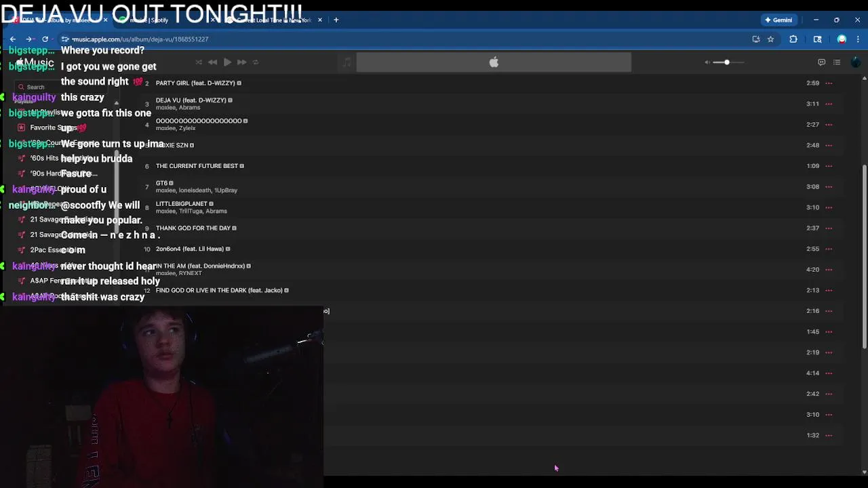The image size is (868, 488).
Task: Open the Apple Music account avatar
Action: (x=855, y=62)
